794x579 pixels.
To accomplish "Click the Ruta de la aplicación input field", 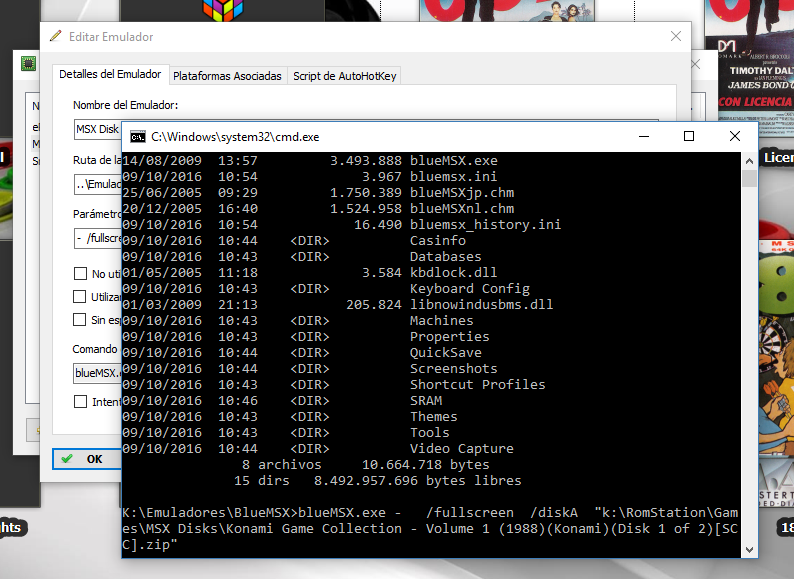I will point(98,184).
